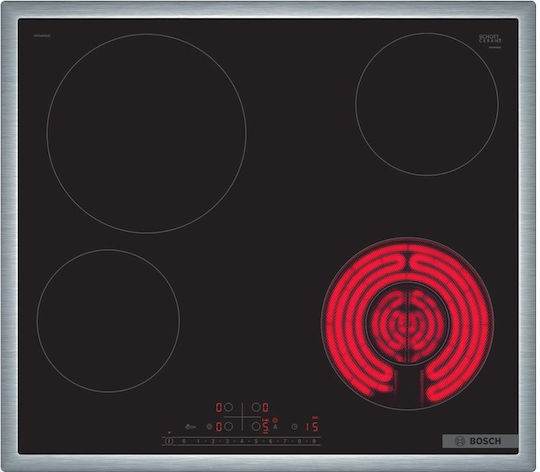Tap the childproof key-lock symbol
This screenshot has height=472, width=540.
click(190, 427)
